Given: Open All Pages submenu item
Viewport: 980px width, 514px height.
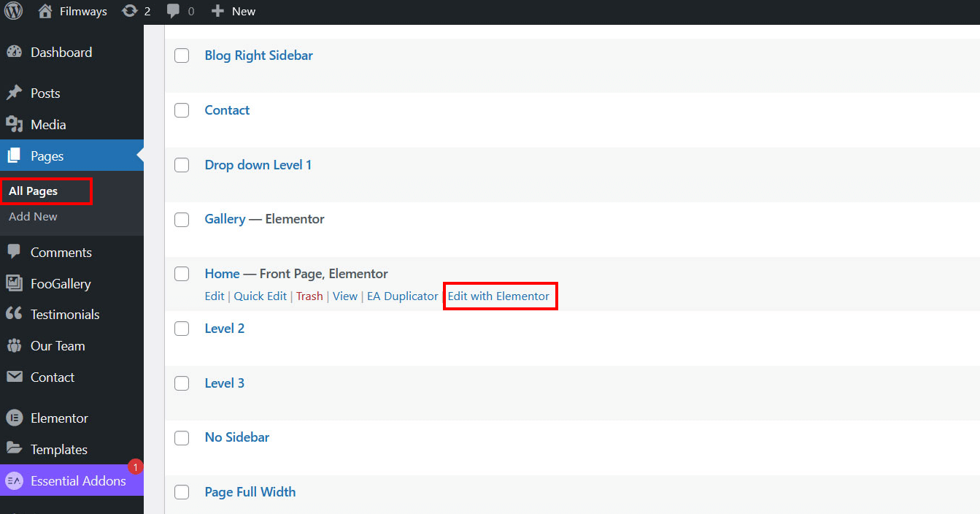Looking at the screenshot, I should tap(33, 191).
